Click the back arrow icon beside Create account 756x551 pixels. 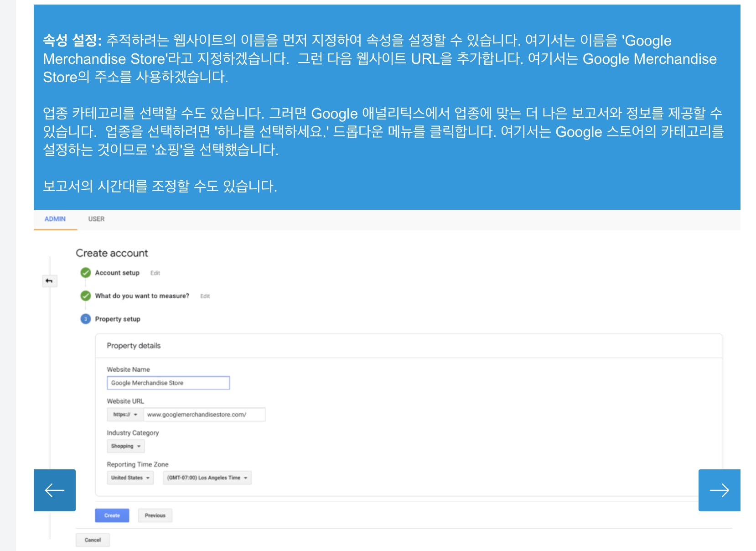tap(49, 281)
